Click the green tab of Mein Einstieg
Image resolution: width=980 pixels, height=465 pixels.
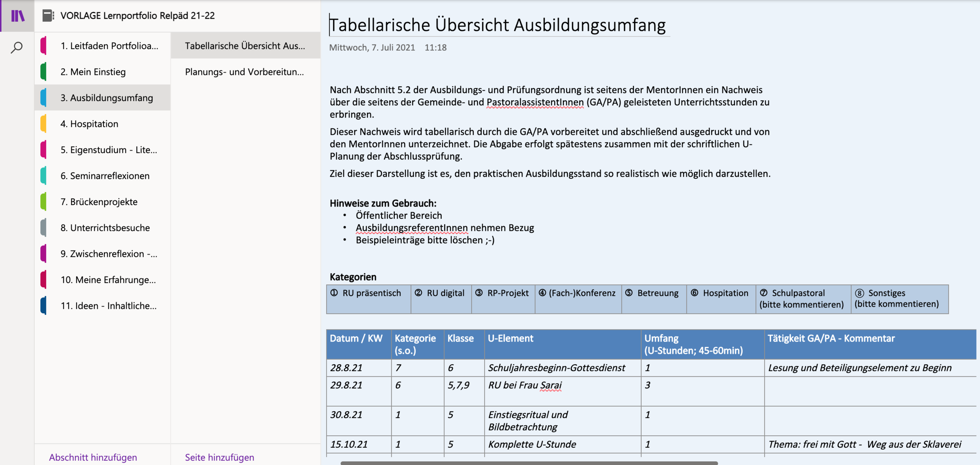(x=44, y=72)
